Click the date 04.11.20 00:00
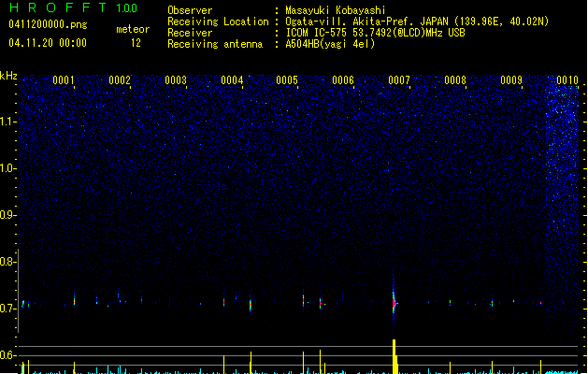This screenshot has width=588, height=374. point(48,43)
